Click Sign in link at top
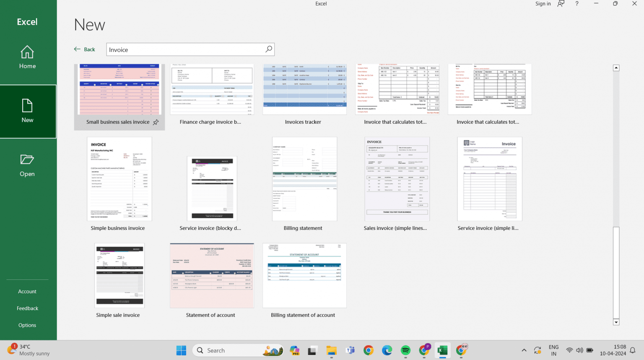This screenshot has width=644, height=360. tap(543, 4)
